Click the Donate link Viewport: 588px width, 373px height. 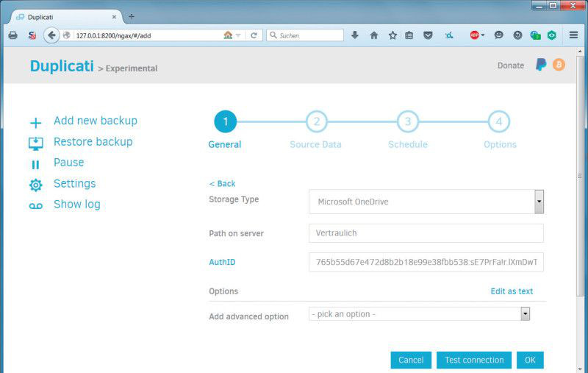click(511, 65)
